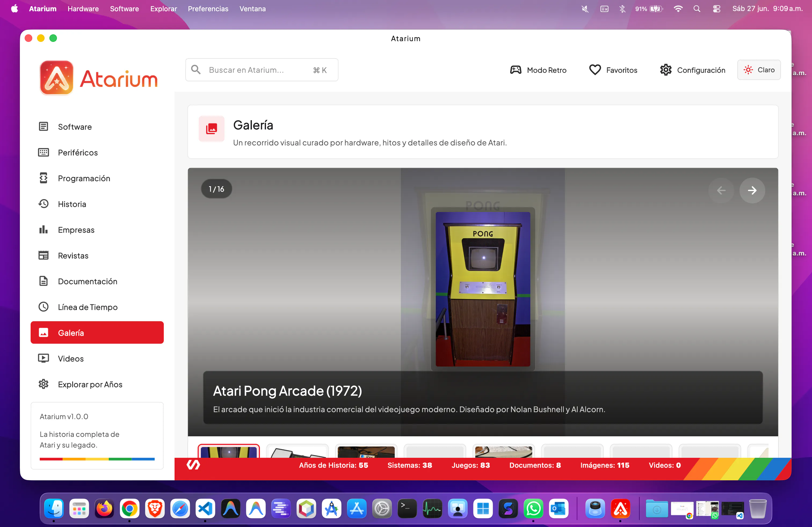Toggle the Claro light theme button
The height and width of the screenshot is (527, 812).
(x=759, y=70)
